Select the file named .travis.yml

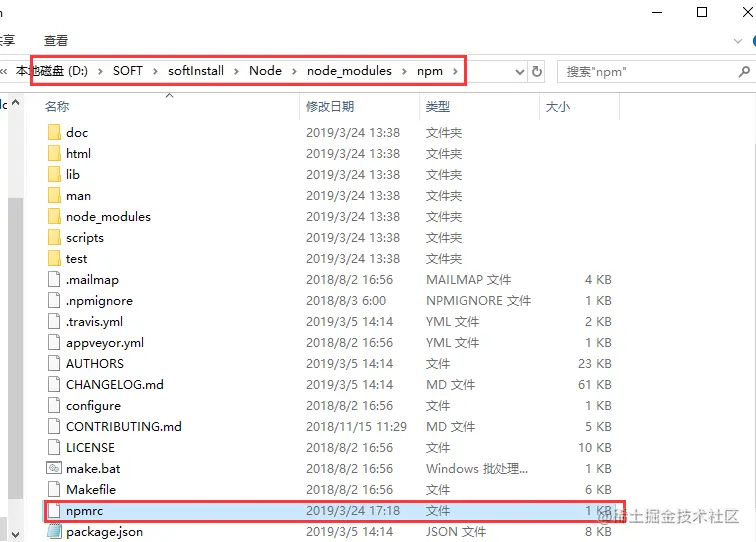pyautogui.click(x=94, y=321)
